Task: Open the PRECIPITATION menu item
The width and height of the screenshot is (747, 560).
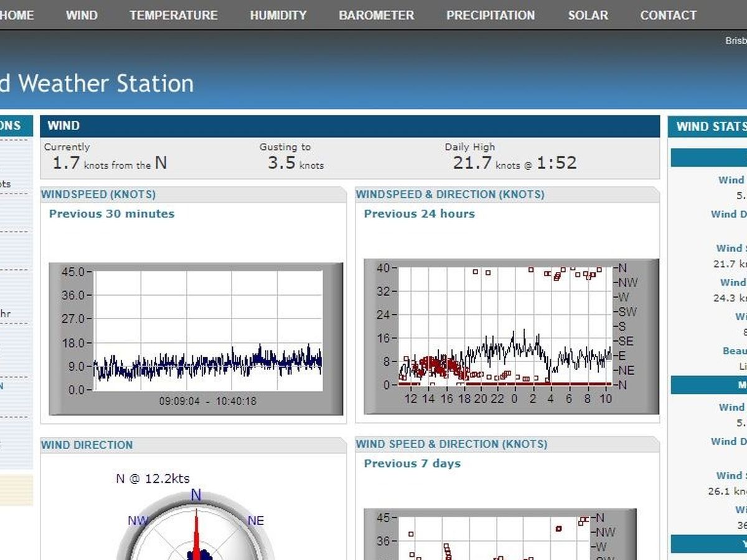Action: [491, 15]
